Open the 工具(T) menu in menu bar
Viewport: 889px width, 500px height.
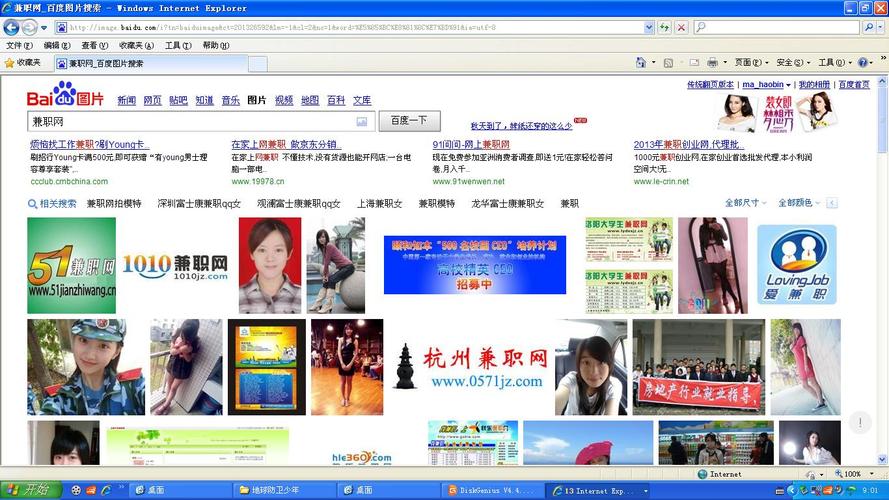pyautogui.click(x=178, y=45)
